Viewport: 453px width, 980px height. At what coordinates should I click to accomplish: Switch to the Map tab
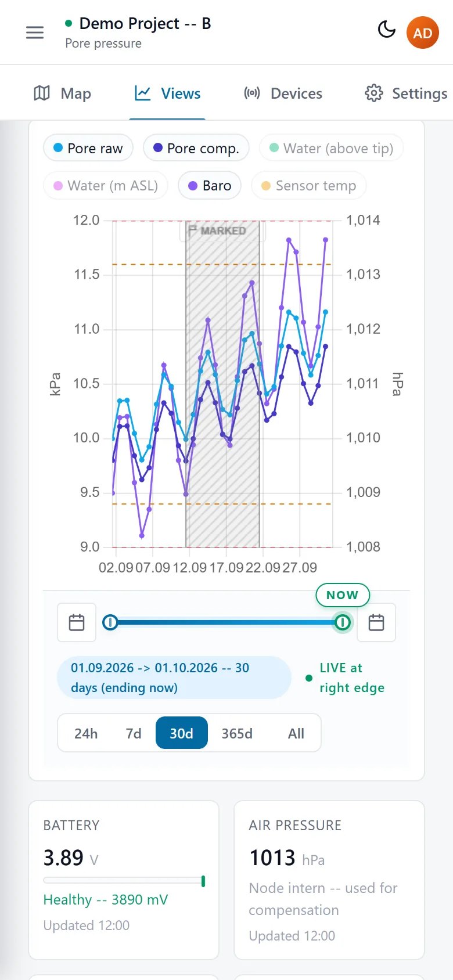coord(63,93)
